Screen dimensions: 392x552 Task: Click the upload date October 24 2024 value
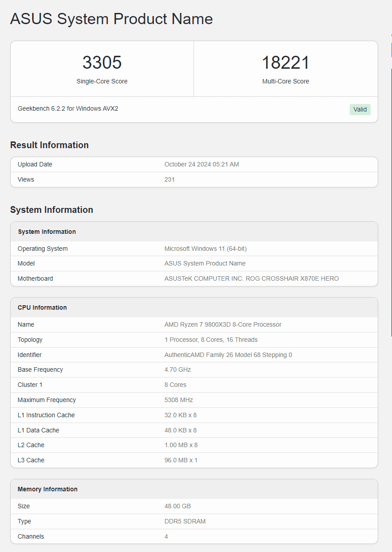(202, 164)
